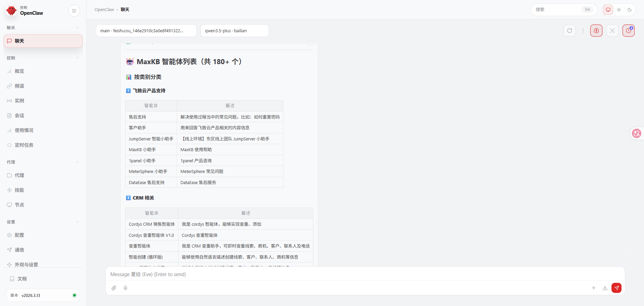Toggle the brain thinking button
This screenshot has width=644, height=306.
(596, 31)
